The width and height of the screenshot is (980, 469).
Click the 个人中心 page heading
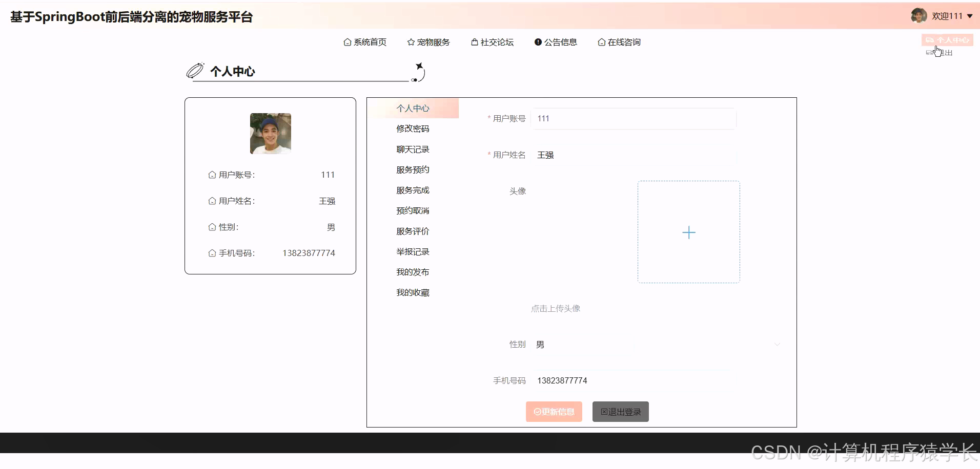pyautogui.click(x=232, y=71)
